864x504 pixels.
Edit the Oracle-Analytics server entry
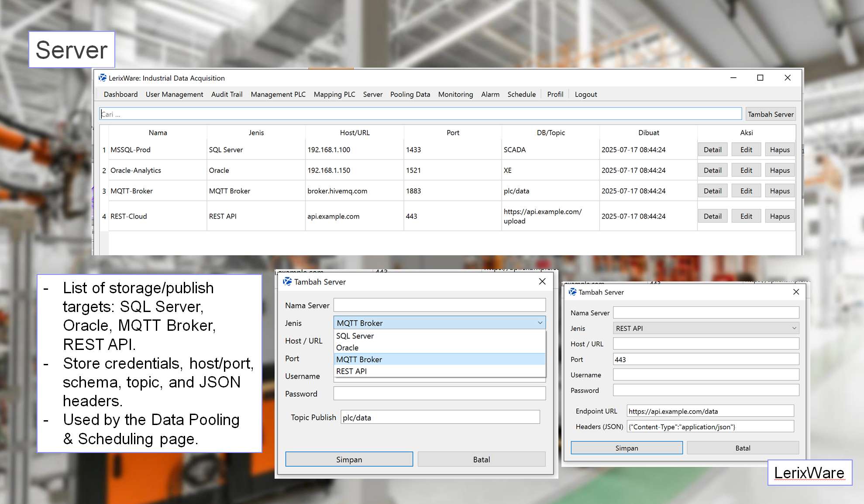[746, 170]
